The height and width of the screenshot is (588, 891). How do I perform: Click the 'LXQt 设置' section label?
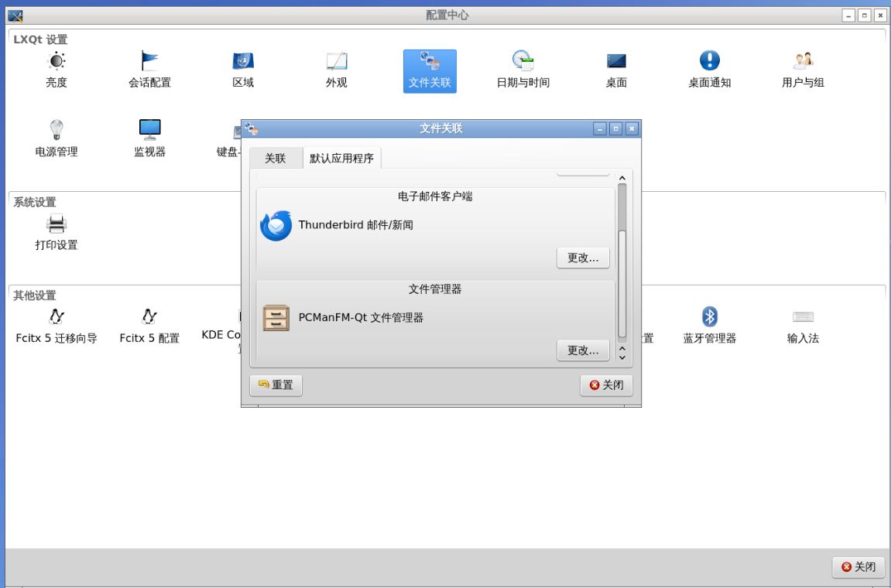pyautogui.click(x=40, y=39)
